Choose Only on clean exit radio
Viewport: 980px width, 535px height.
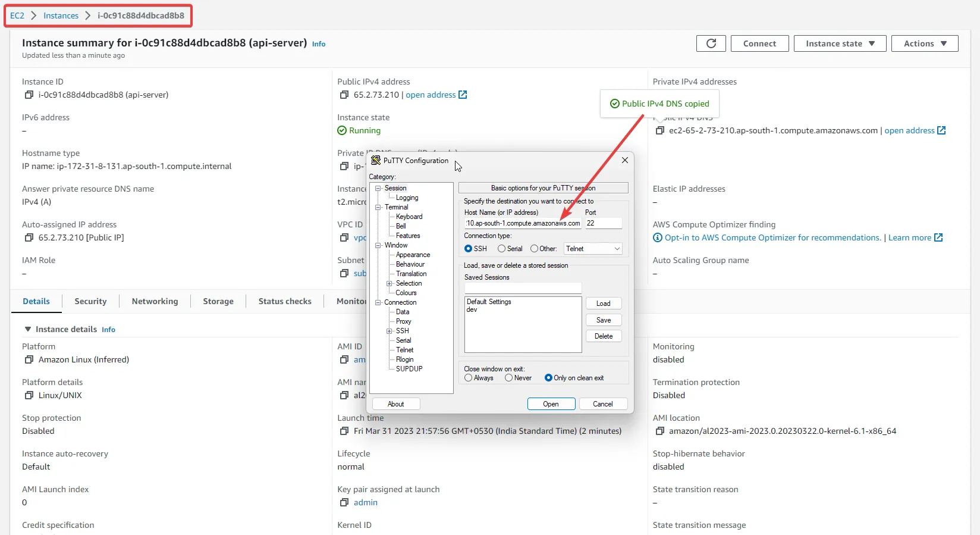[548, 378]
